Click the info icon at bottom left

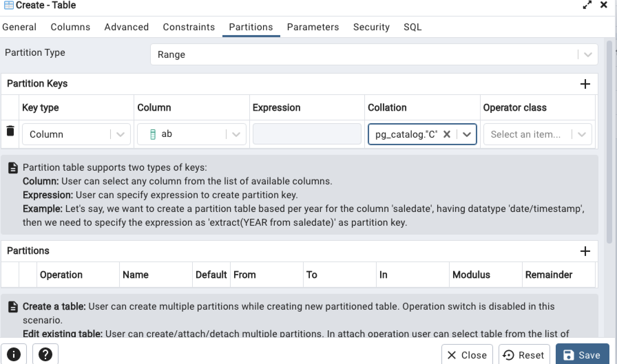14,354
